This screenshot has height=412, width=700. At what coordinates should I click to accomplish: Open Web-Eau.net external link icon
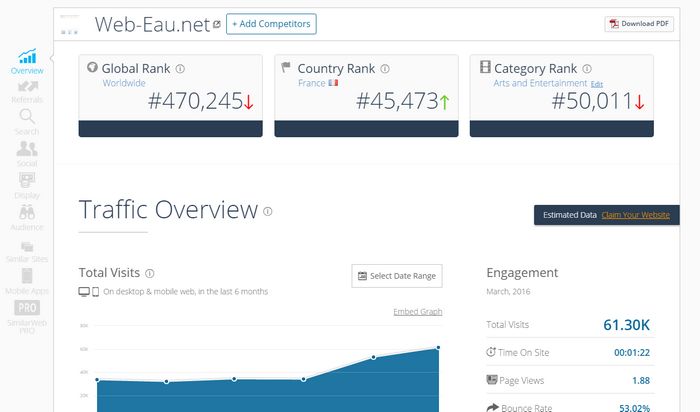pyautogui.click(x=217, y=25)
